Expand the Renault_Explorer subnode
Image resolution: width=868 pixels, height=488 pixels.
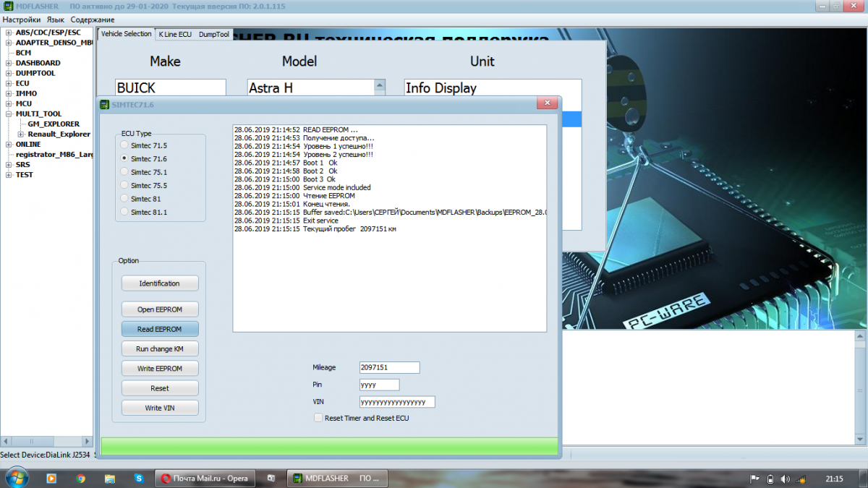coord(21,134)
